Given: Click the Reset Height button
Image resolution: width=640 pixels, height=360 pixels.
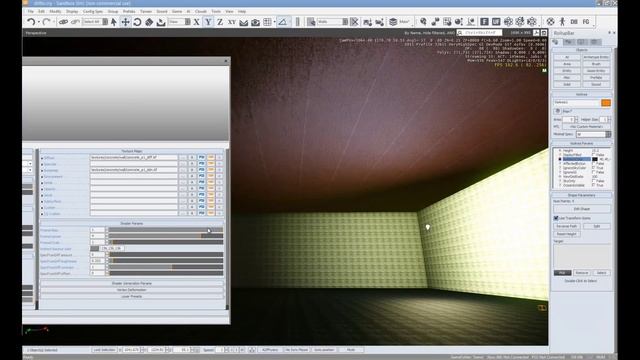Looking at the screenshot, I should click(567, 234).
